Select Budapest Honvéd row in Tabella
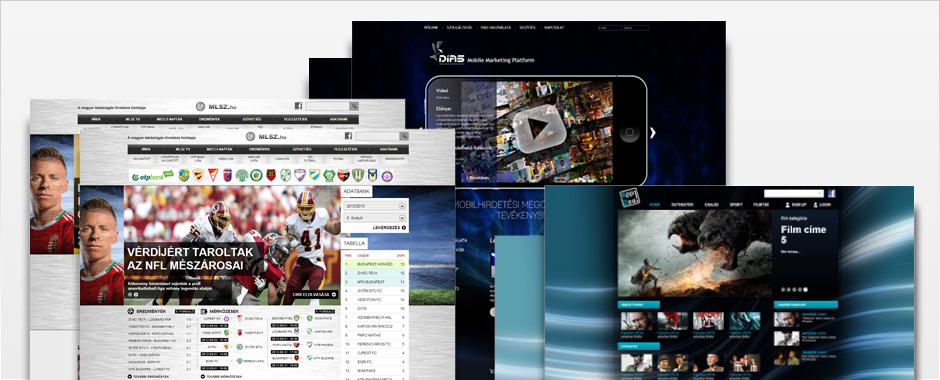The height and width of the screenshot is (380, 940). pyautogui.click(x=375, y=264)
